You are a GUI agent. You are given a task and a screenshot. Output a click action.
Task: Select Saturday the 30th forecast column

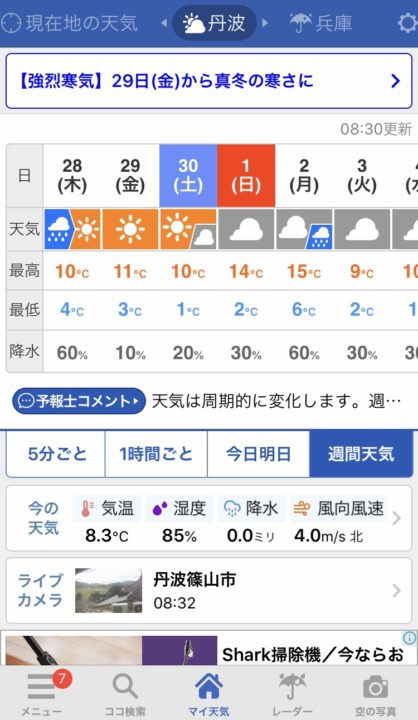pos(188,257)
